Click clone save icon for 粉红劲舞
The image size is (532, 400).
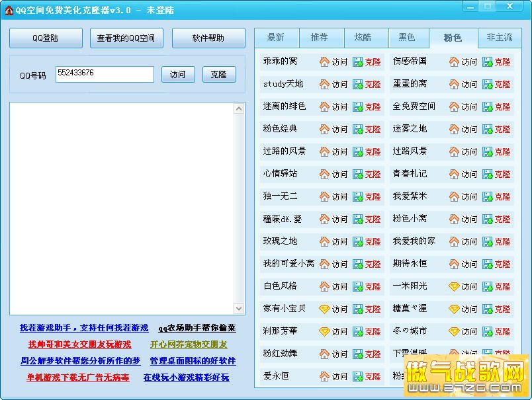point(357,354)
